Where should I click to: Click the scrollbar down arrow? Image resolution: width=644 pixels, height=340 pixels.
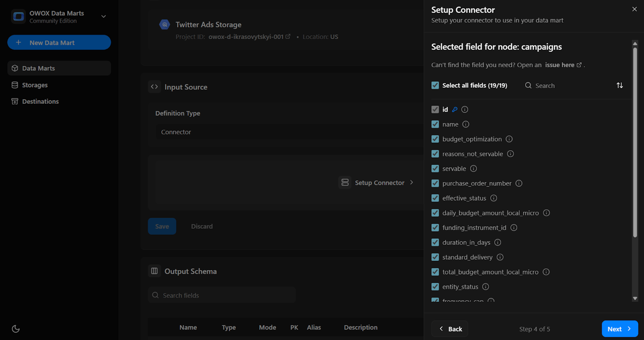(635, 298)
